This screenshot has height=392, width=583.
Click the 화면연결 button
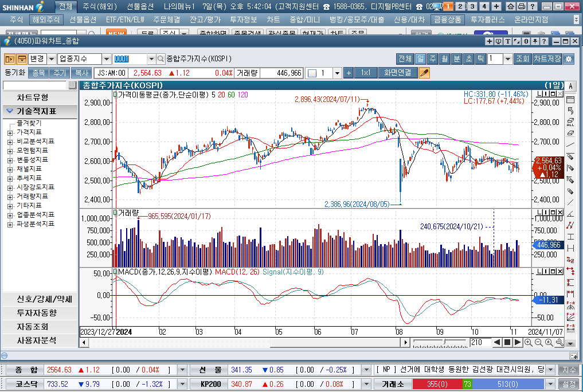click(397, 73)
